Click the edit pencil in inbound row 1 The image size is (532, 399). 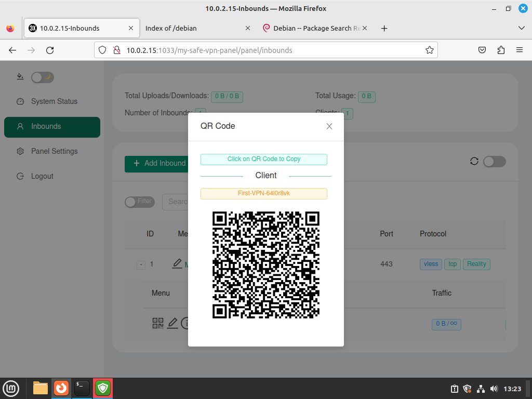tap(177, 263)
